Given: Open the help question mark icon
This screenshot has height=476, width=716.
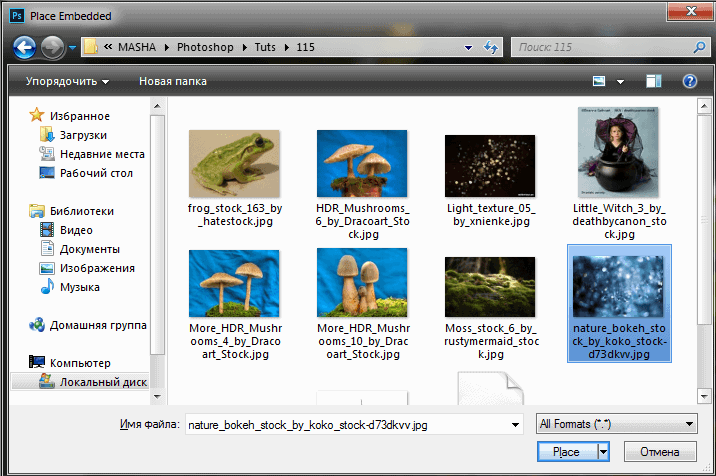Looking at the screenshot, I should tap(689, 81).
